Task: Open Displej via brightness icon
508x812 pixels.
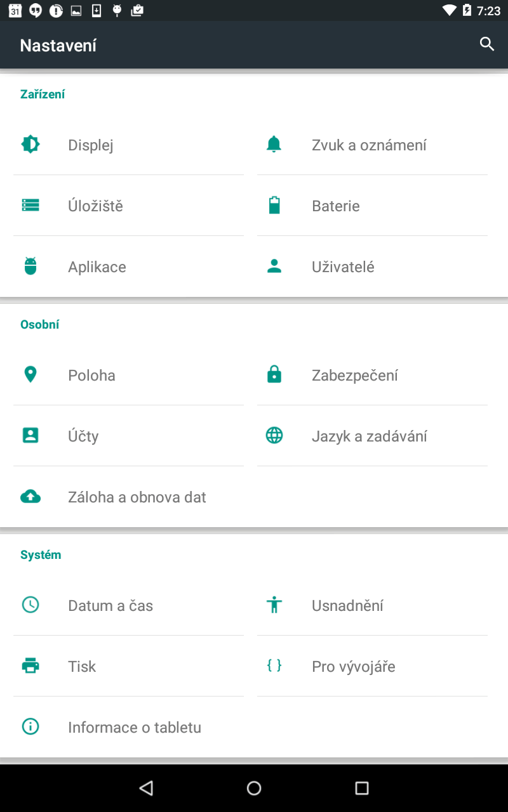Action: pyautogui.click(x=30, y=145)
